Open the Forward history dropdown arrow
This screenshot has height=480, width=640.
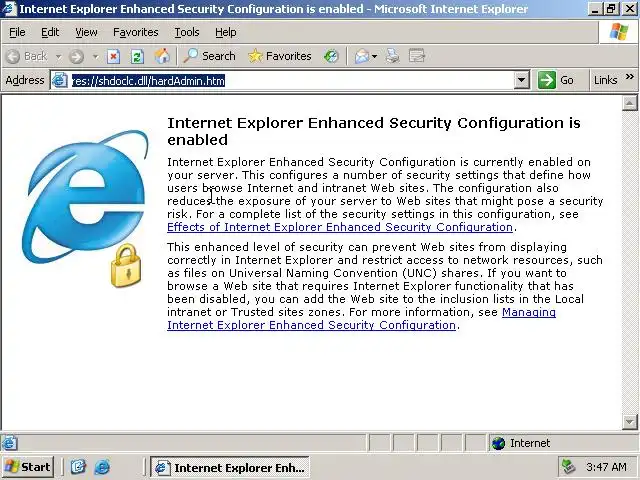(95, 57)
